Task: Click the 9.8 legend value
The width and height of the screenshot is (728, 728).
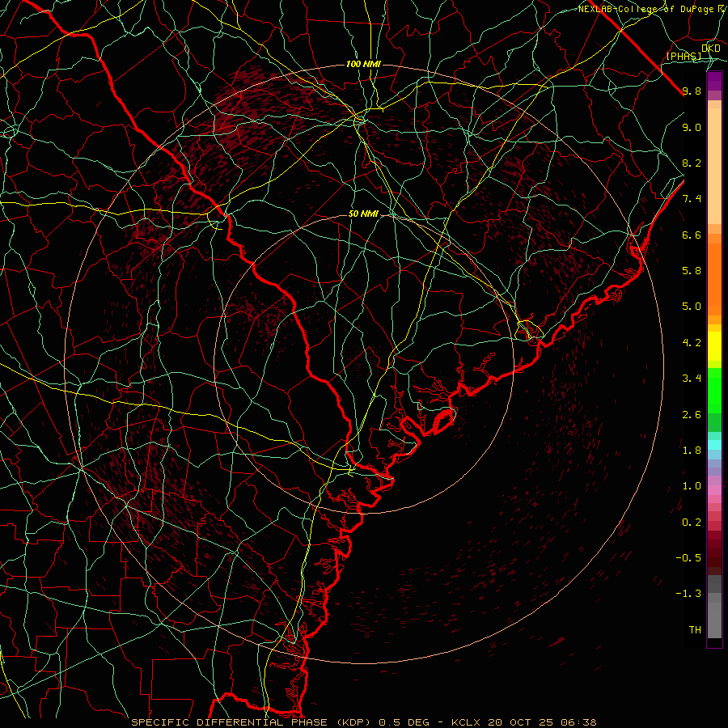Action: point(692,91)
